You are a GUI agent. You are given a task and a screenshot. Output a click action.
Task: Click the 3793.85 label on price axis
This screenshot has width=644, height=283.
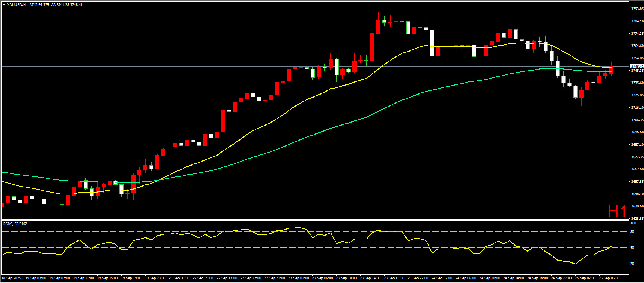tap(637, 9)
